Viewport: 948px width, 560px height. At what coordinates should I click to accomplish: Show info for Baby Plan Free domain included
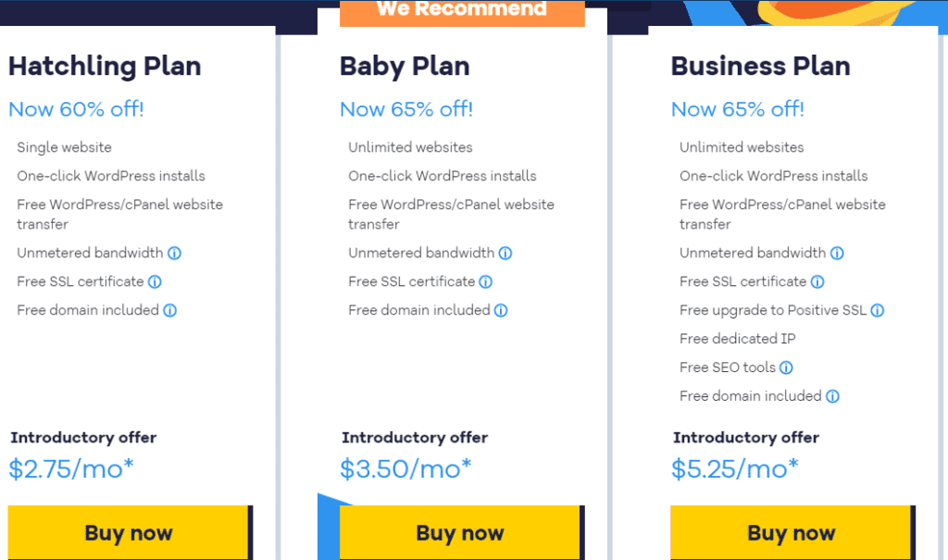coord(501,310)
